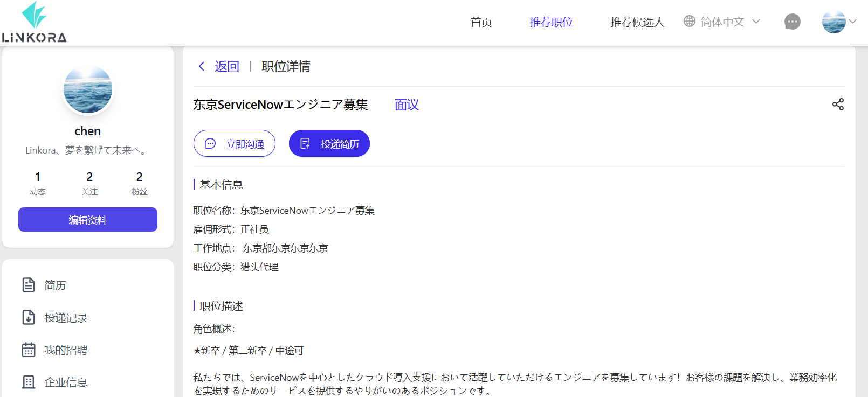Click the profile tagline Linkora、夢を繋げて未来へ。

pos(87,150)
